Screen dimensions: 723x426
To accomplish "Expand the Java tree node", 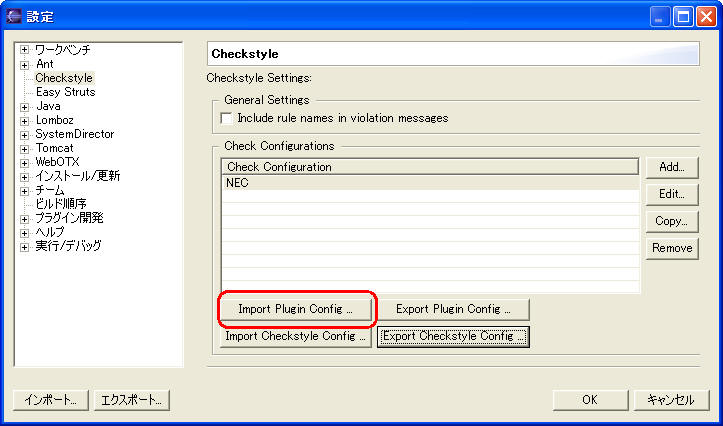I will click(x=24, y=106).
